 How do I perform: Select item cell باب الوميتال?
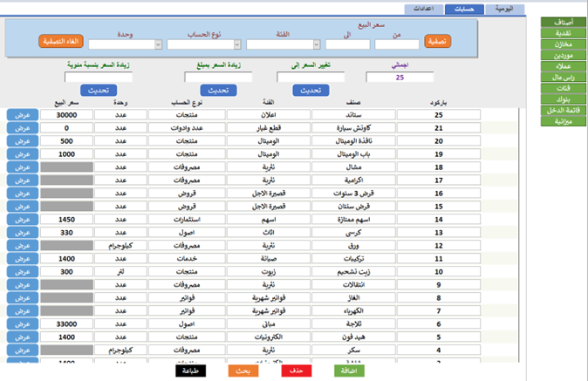(353, 154)
